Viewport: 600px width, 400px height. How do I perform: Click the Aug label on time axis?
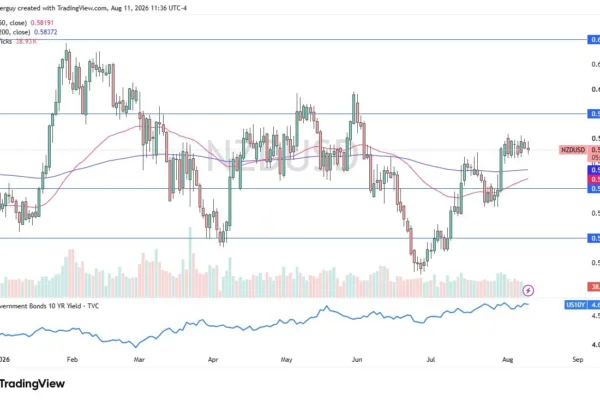(x=507, y=359)
